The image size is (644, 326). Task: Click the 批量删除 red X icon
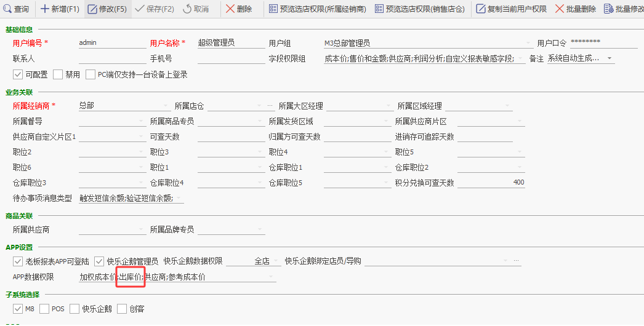pos(560,9)
